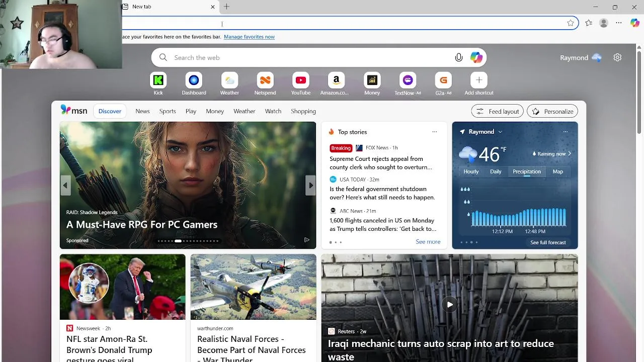Open Settings and more ellipsis menu

click(x=619, y=23)
